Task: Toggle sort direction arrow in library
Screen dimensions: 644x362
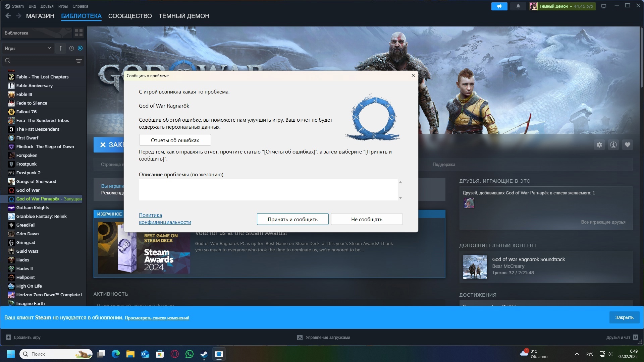Action: pos(61,48)
